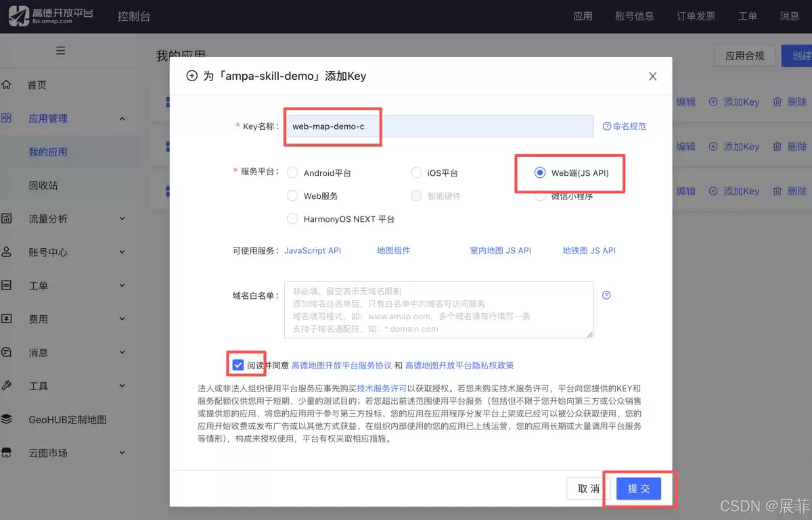812x520 pixels.
Task: Open 订单发票 in the top navigation
Action: coord(696,16)
